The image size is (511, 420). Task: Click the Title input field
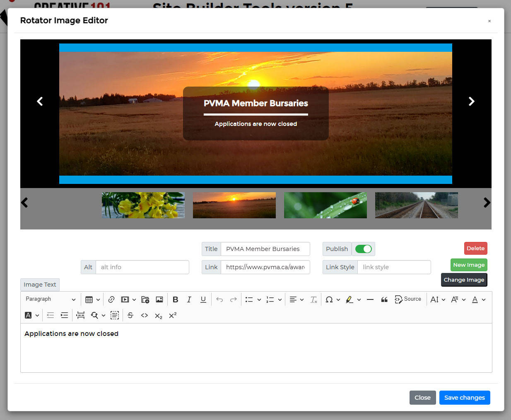pos(265,249)
